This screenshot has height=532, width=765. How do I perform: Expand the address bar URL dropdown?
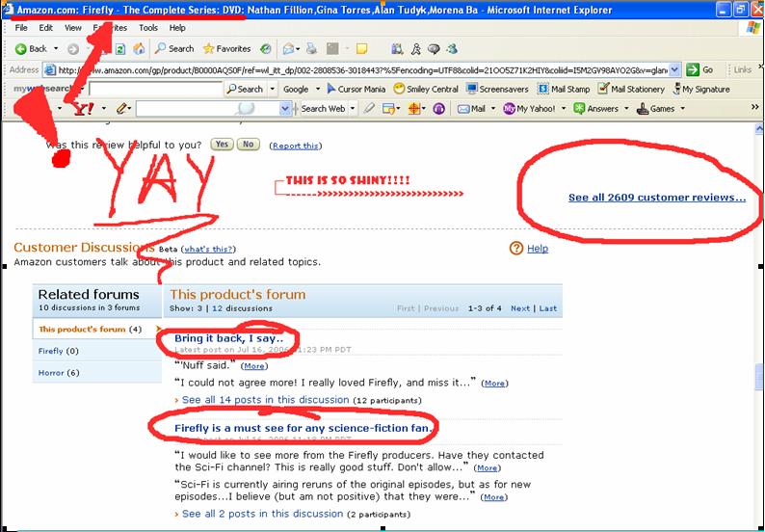click(674, 69)
